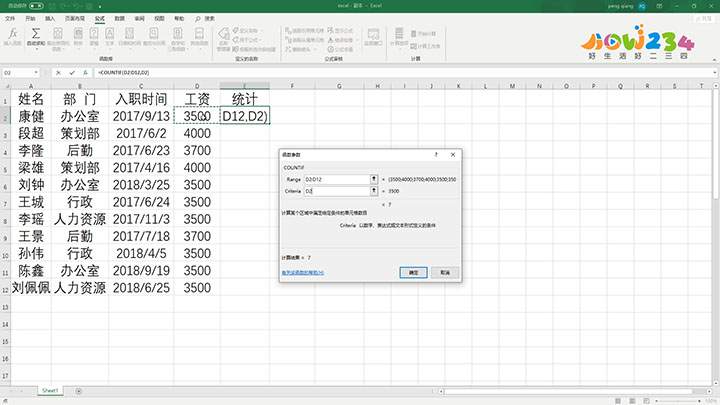
Task: Select cell containing 2017/6/2
Action: tap(141, 133)
